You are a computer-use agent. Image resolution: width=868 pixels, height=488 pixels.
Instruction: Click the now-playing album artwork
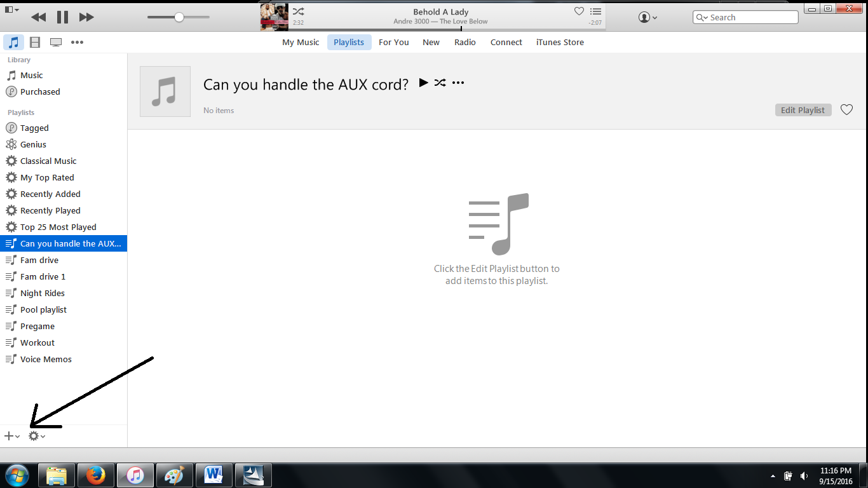(275, 17)
